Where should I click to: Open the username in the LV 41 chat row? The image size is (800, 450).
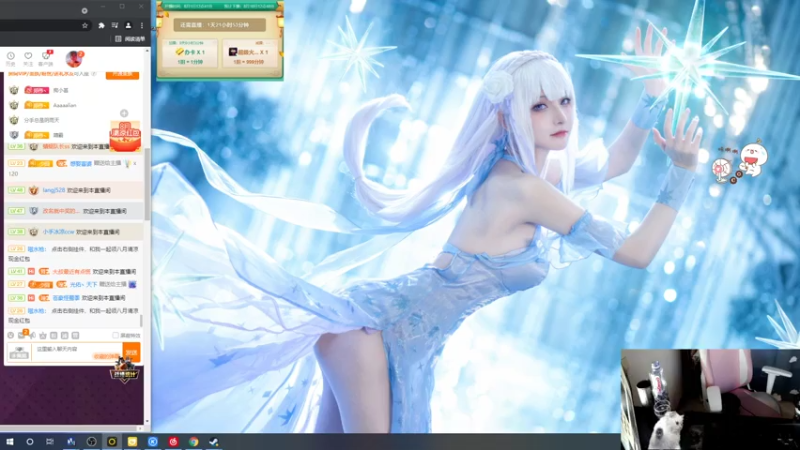[x=71, y=271]
